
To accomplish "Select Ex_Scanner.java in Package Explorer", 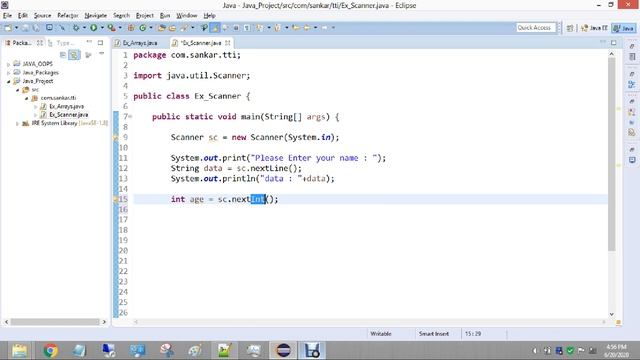I will click(x=64, y=115).
